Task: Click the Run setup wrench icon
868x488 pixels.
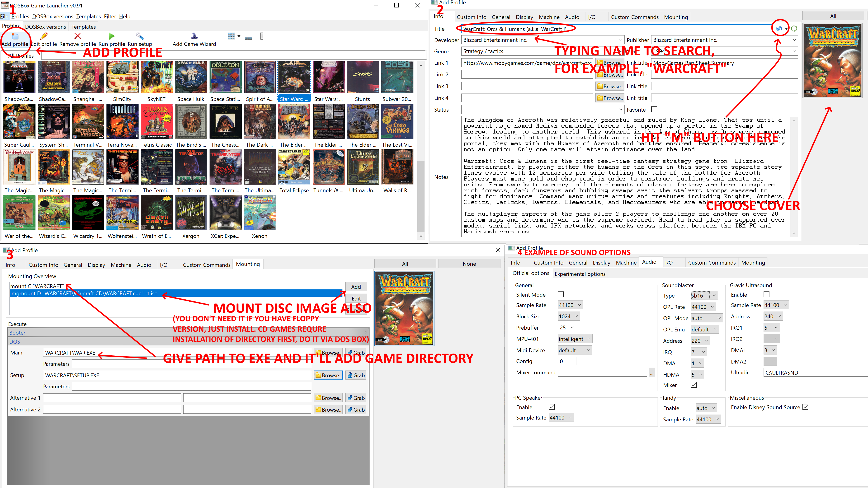Action: point(139,36)
